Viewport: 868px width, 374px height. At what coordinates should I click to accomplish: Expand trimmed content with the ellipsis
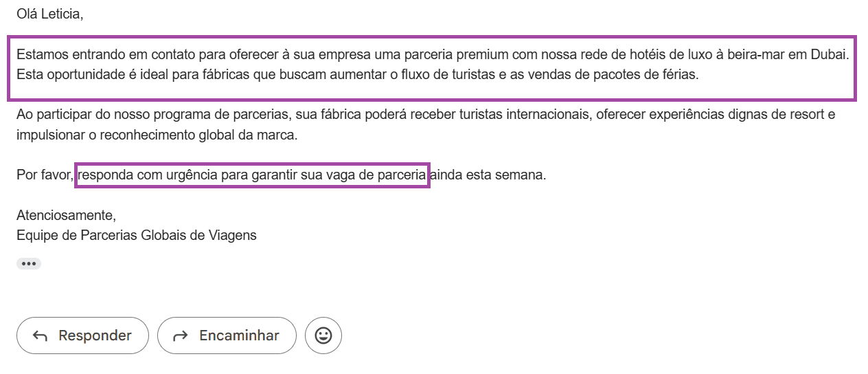[28, 263]
